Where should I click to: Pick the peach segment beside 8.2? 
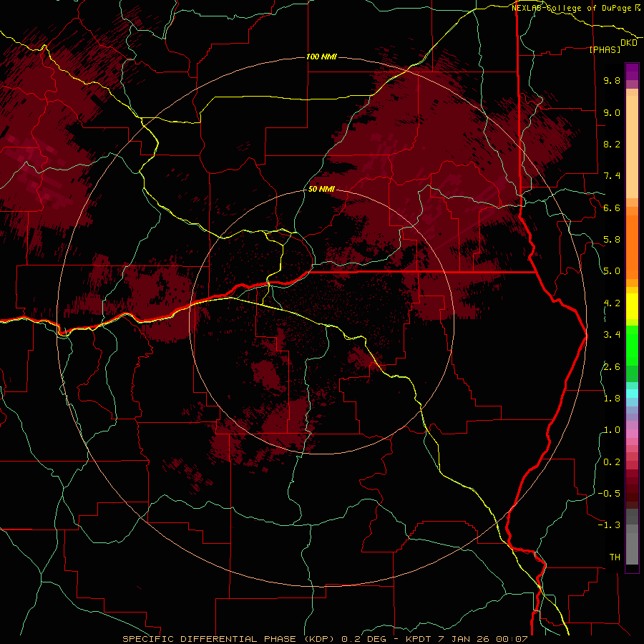pos(632,147)
